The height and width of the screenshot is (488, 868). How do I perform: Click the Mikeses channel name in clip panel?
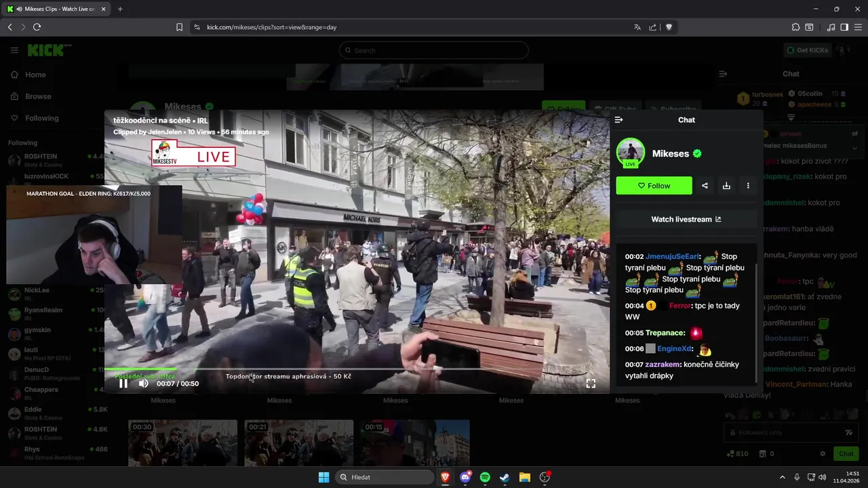pos(671,154)
